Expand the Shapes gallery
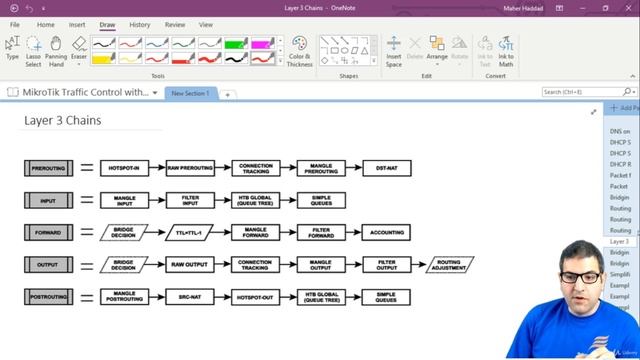This screenshot has height=360, width=640. pyautogui.click(x=374, y=61)
